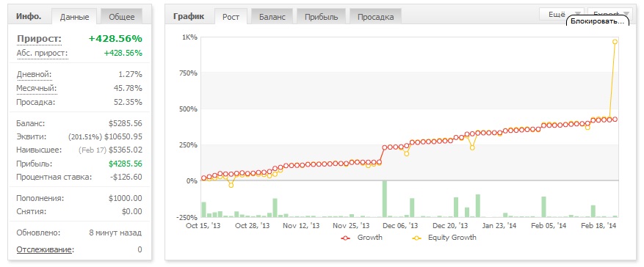Click the topmost Equity Growth spike point
This screenshot has width=644, height=267.
[x=615, y=42]
